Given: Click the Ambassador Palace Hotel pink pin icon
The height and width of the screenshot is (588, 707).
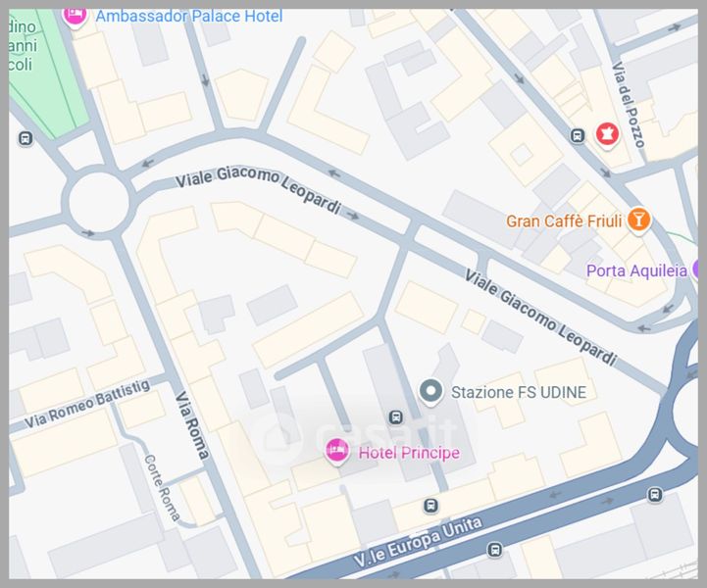Looking at the screenshot, I should click(x=75, y=17).
